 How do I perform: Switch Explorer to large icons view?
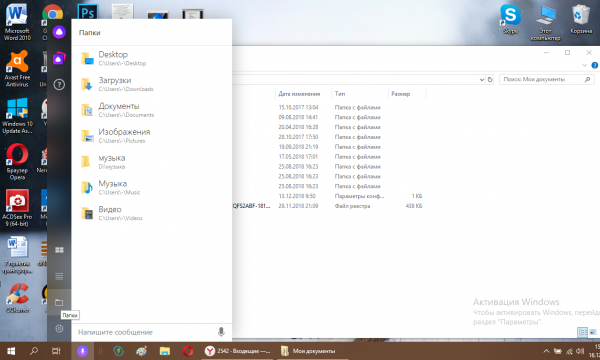[x=593, y=332]
